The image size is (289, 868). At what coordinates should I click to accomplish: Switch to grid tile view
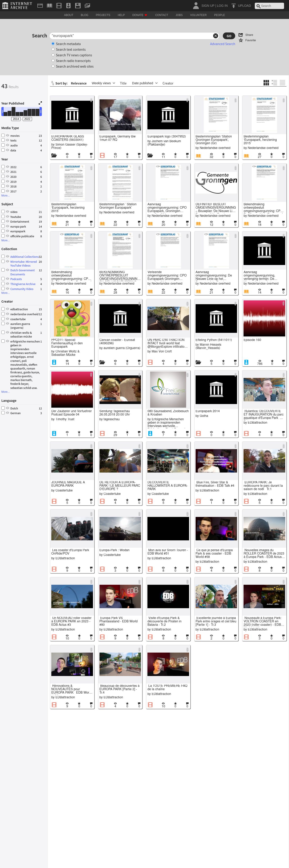pos(266,82)
